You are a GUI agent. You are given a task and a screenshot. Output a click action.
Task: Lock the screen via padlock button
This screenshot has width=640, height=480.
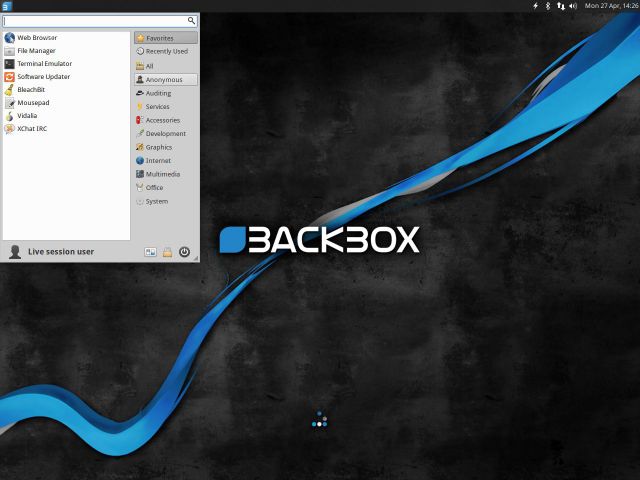click(167, 252)
